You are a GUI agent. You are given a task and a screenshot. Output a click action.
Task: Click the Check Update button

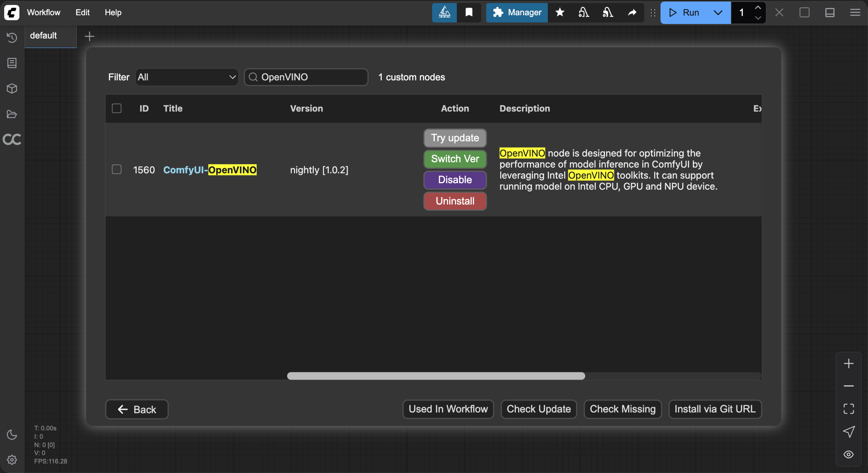[x=539, y=409]
